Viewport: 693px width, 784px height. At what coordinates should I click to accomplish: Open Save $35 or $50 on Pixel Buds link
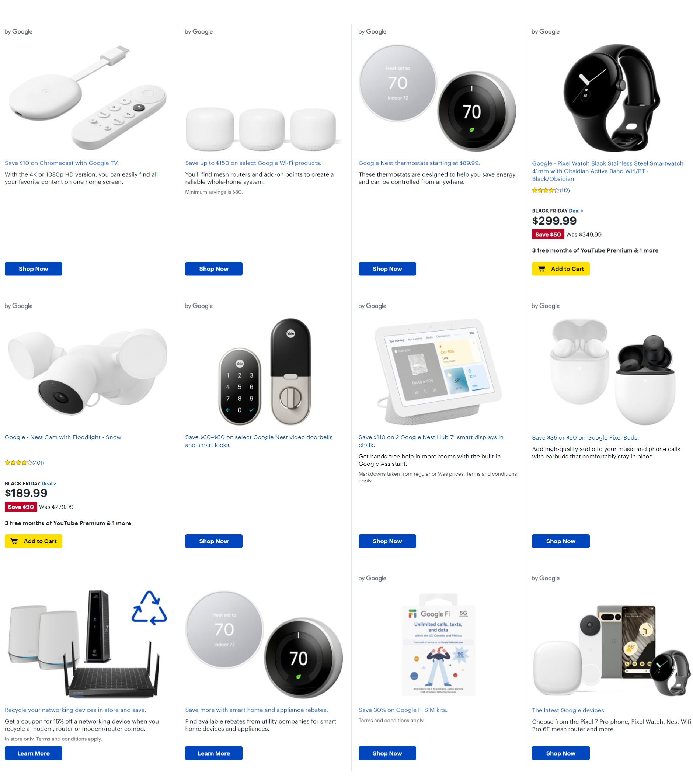(x=585, y=438)
